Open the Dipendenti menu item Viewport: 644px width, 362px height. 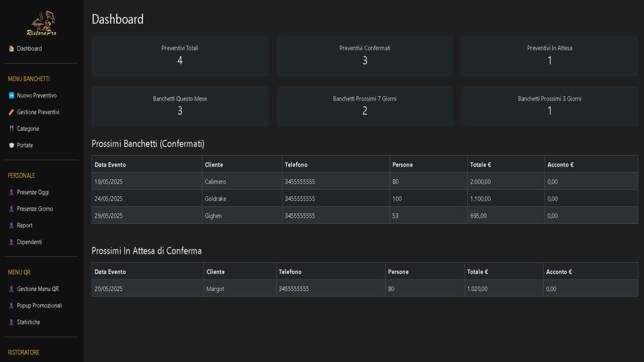(29, 242)
